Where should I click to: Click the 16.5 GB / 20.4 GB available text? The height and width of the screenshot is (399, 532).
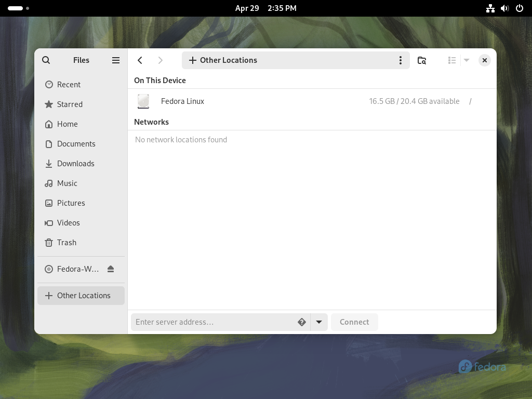pos(414,101)
